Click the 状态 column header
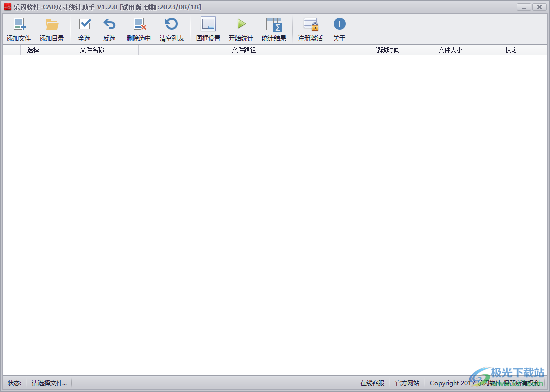 click(512, 50)
